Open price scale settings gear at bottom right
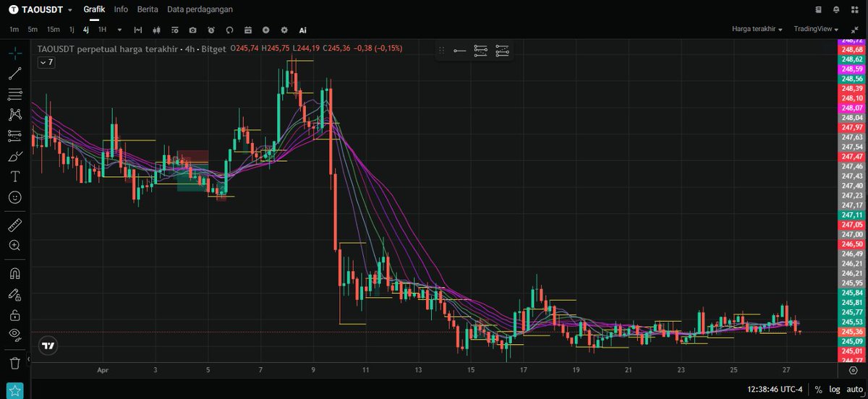Screen dimensions: 868x399 (852, 369)
